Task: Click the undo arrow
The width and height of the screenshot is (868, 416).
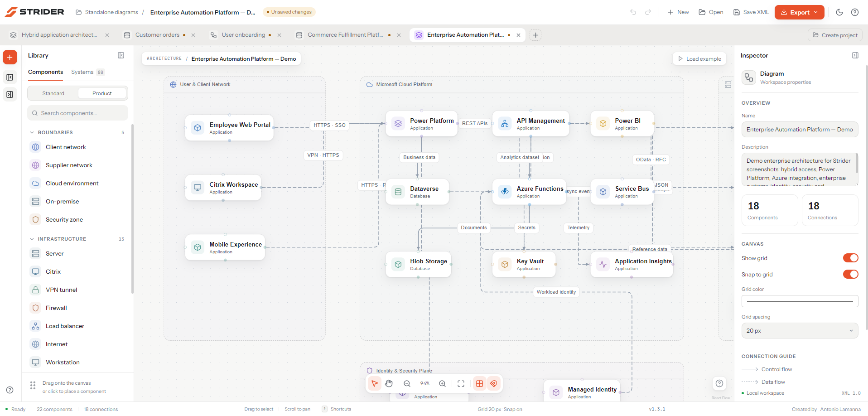Action: (633, 12)
